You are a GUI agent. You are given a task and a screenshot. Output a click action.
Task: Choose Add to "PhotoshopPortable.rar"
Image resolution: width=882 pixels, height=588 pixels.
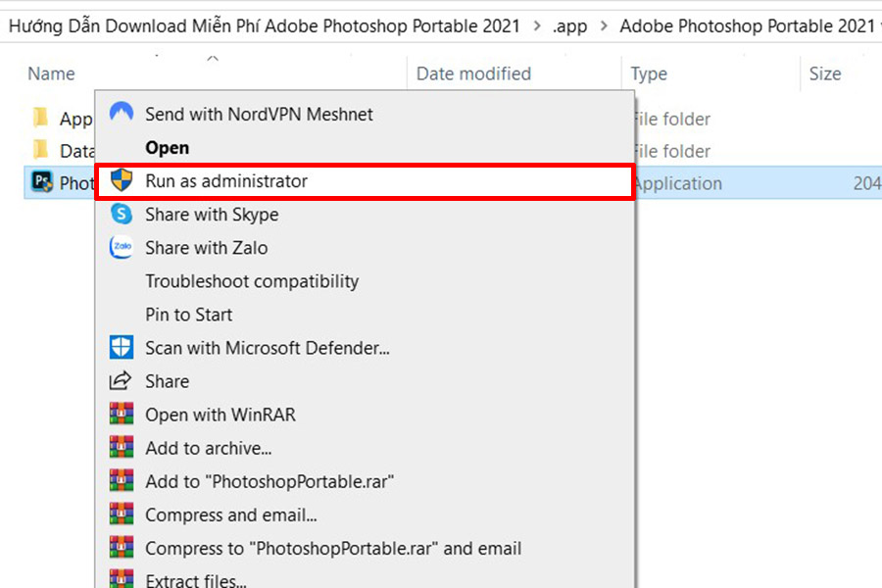tap(269, 481)
